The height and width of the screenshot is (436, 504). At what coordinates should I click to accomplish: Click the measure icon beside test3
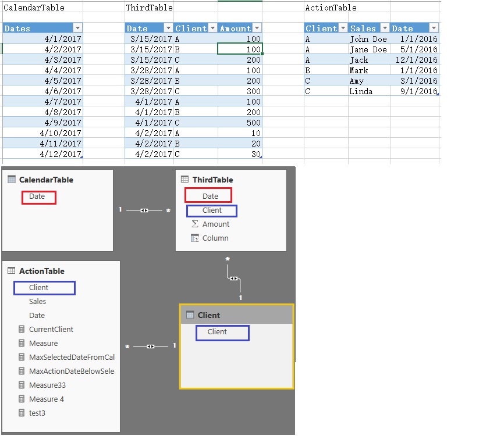point(22,413)
